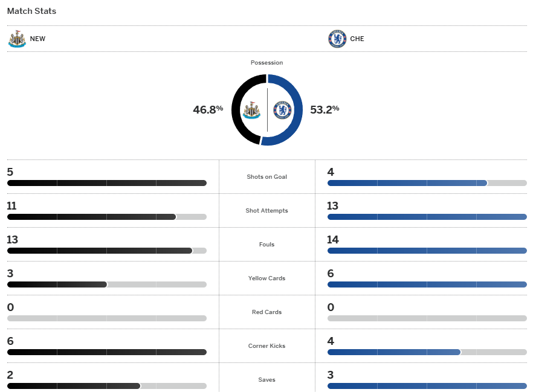Click the Newcastle crest in the header
Screen dimensions: 533x392
pos(17,39)
